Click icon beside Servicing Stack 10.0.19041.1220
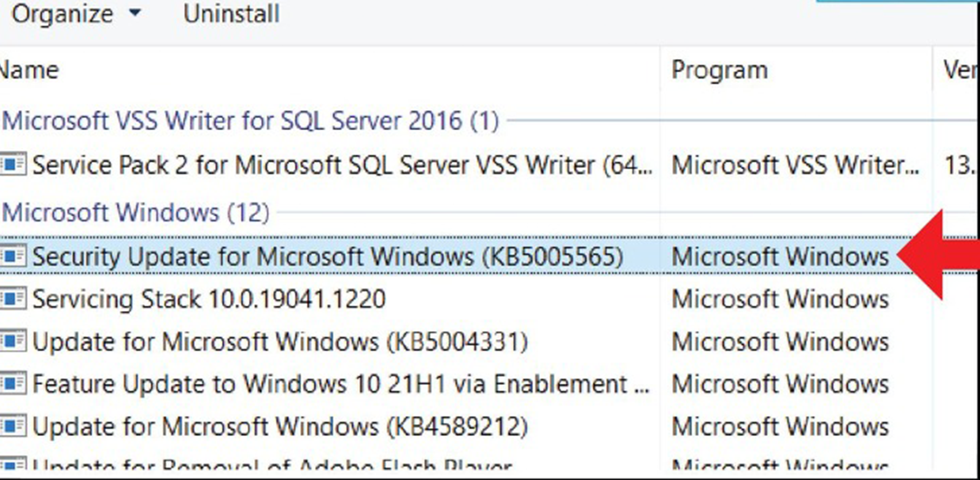The image size is (980, 480). coord(12,299)
